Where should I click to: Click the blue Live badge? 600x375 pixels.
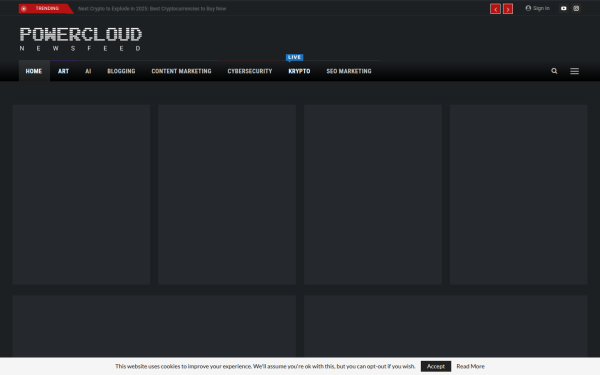click(x=294, y=57)
